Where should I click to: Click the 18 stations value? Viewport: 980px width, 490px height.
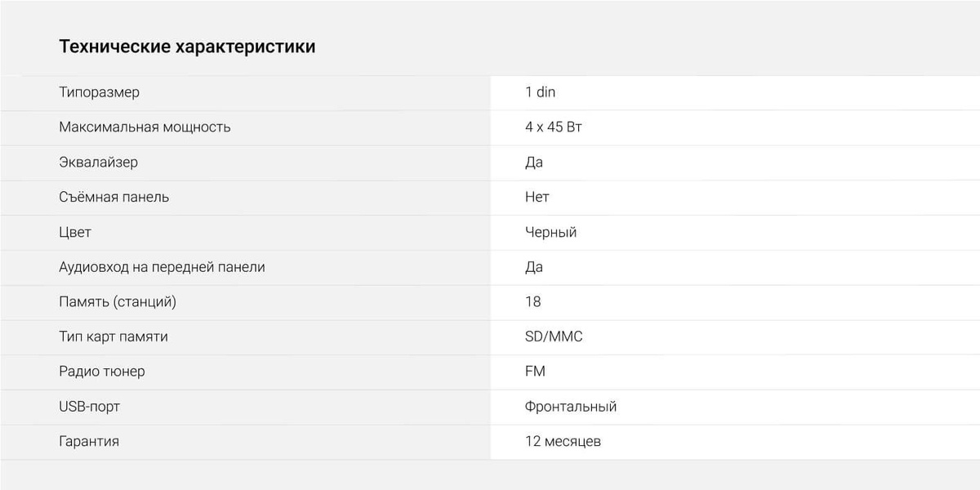click(x=533, y=302)
